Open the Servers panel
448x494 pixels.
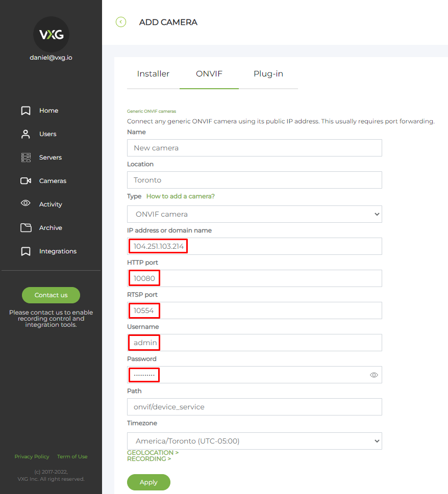[x=50, y=157]
